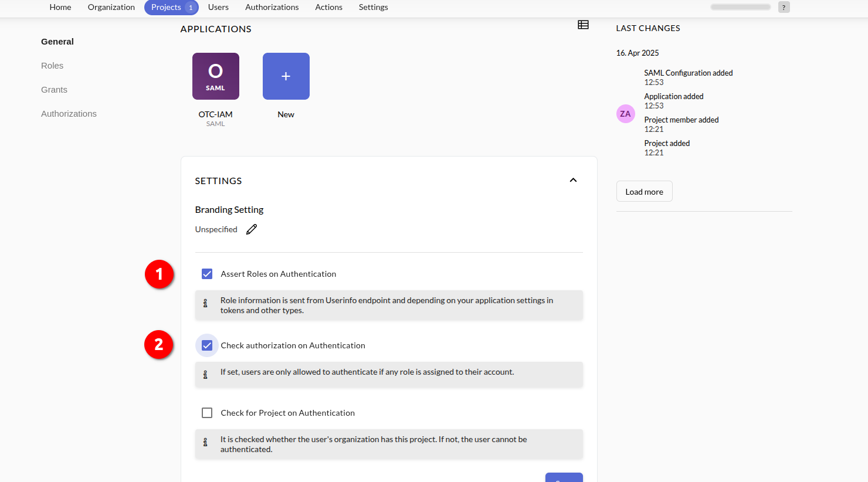
Task: Click the Projects tab with badge
Action: coord(171,7)
